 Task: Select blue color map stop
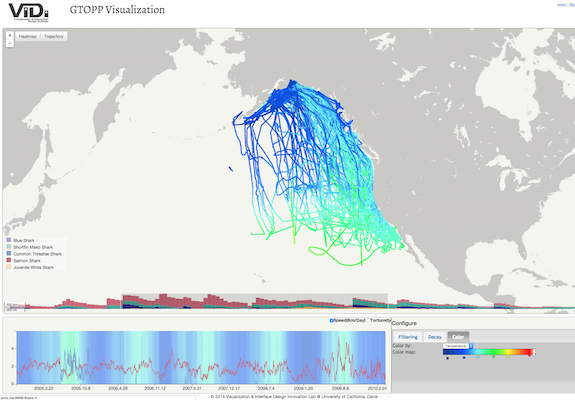(x=464, y=357)
